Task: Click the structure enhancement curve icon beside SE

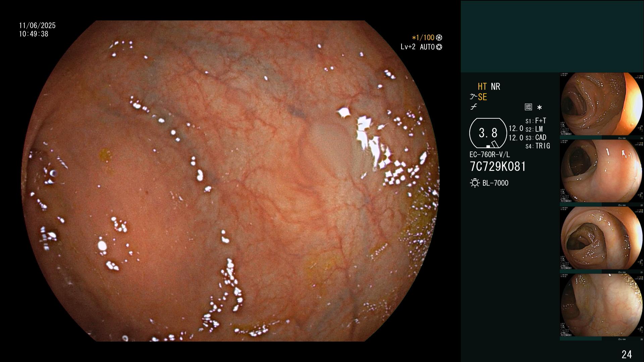Action: pos(473,97)
